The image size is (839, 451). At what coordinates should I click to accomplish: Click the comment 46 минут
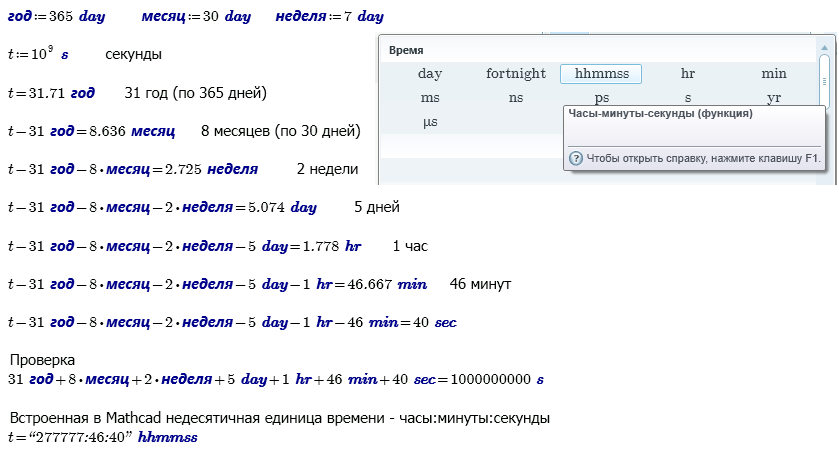coord(480,284)
